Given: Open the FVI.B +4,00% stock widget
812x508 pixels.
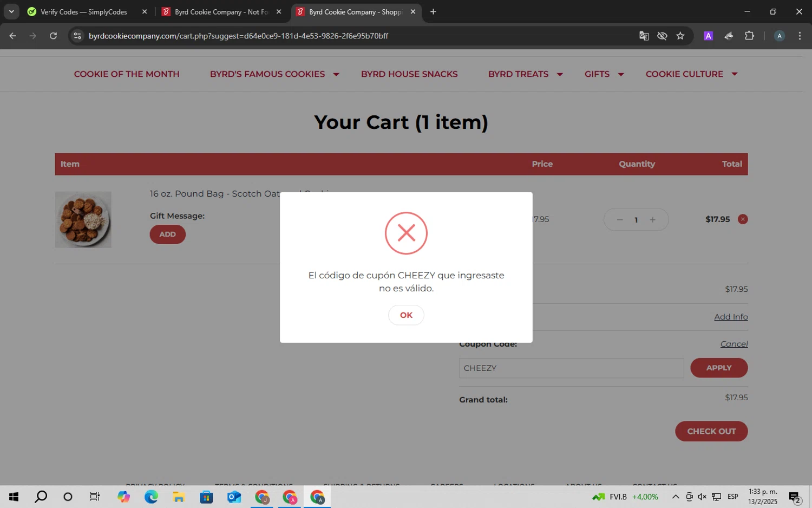Looking at the screenshot, I should pyautogui.click(x=625, y=497).
